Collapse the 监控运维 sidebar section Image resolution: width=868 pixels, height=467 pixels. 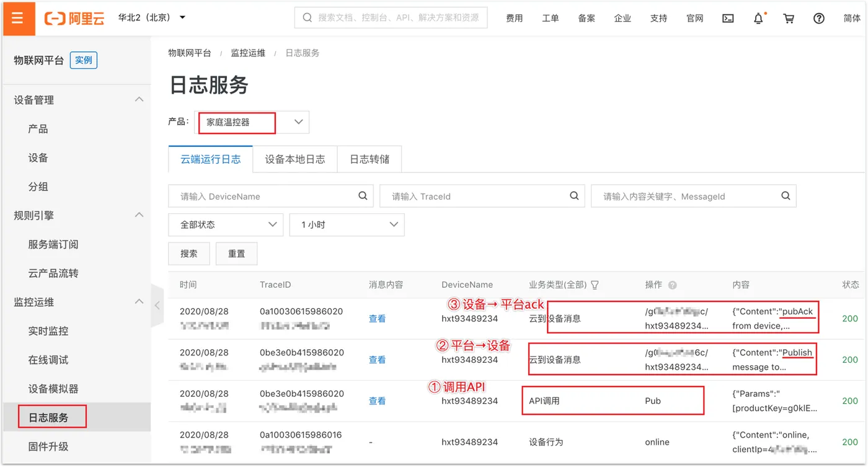point(139,302)
